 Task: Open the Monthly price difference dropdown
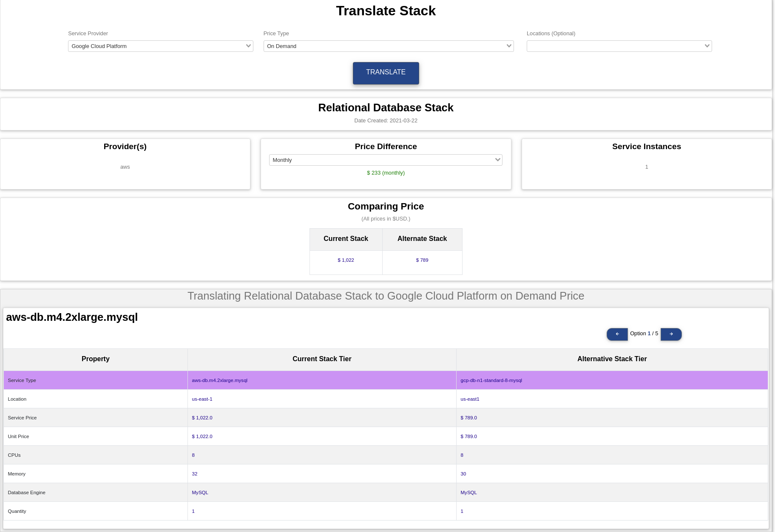(x=386, y=160)
